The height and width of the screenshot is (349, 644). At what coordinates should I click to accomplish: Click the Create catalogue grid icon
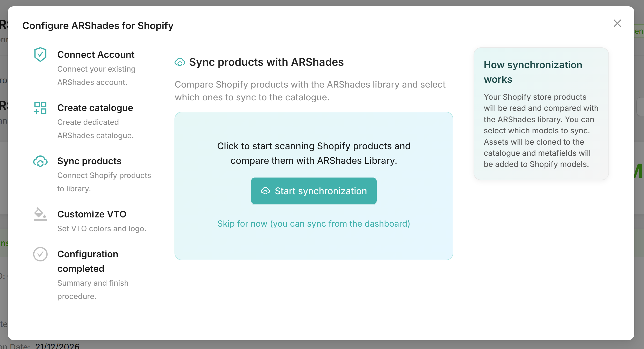tap(40, 108)
